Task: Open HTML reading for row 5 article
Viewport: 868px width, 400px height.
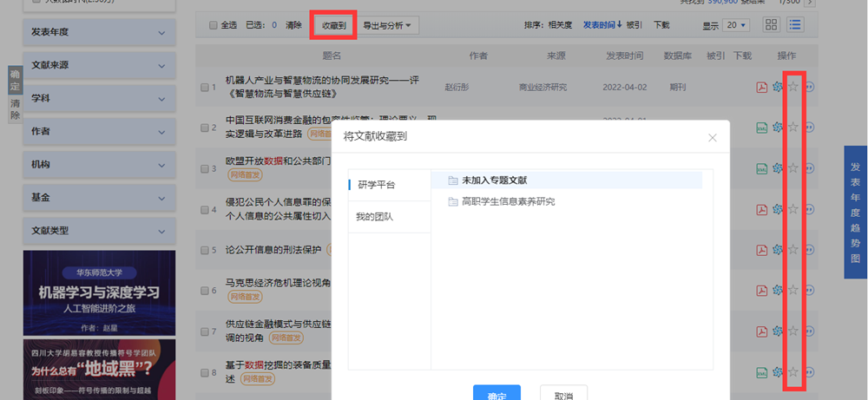Action: tap(777, 250)
